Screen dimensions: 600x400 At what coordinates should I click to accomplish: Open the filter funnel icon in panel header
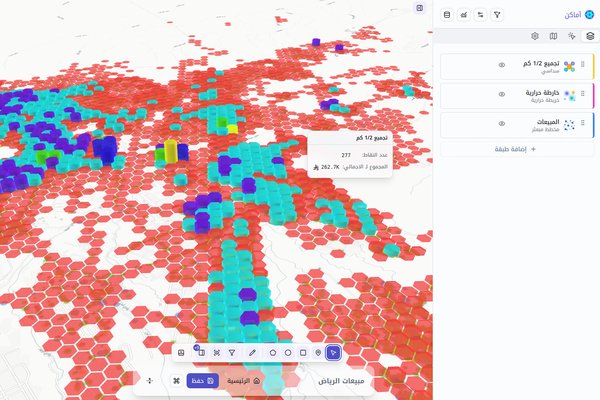pyautogui.click(x=497, y=15)
